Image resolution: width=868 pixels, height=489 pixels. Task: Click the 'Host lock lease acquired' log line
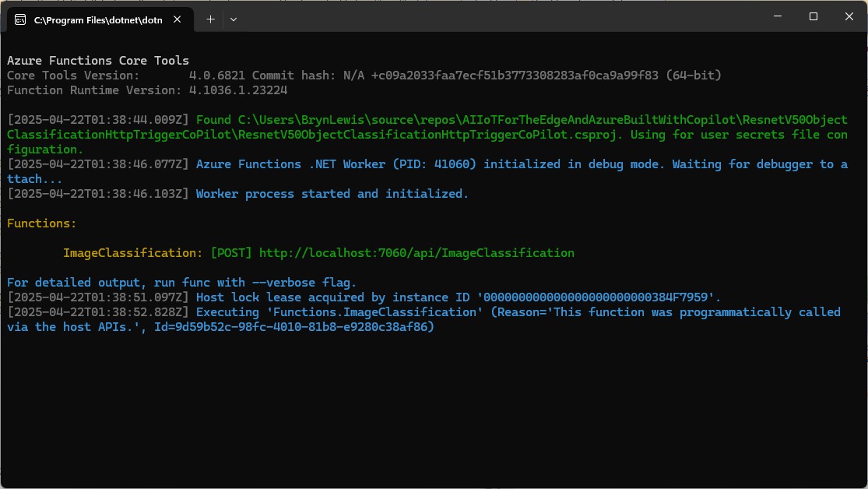pos(459,297)
